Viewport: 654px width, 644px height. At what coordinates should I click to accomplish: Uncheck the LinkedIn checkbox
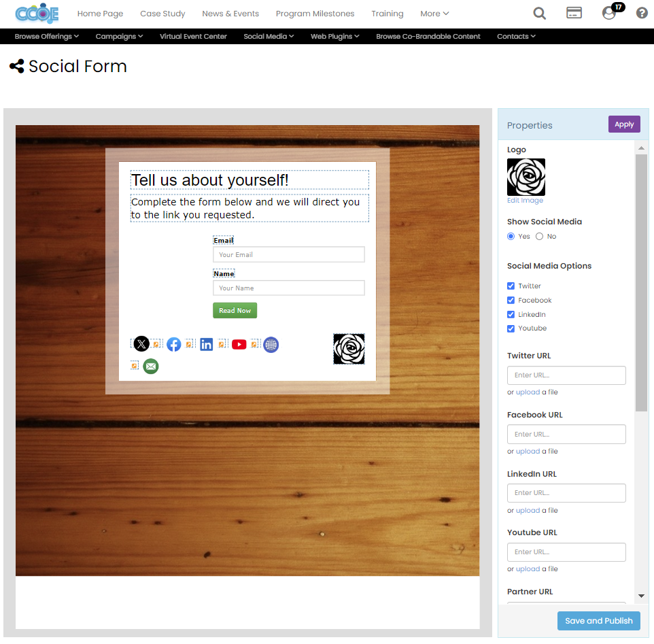click(x=511, y=314)
